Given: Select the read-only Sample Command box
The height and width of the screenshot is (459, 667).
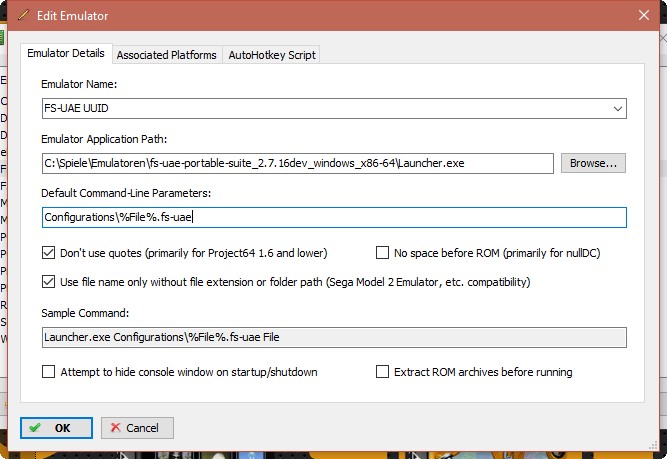Looking at the screenshot, I should 334,338.
